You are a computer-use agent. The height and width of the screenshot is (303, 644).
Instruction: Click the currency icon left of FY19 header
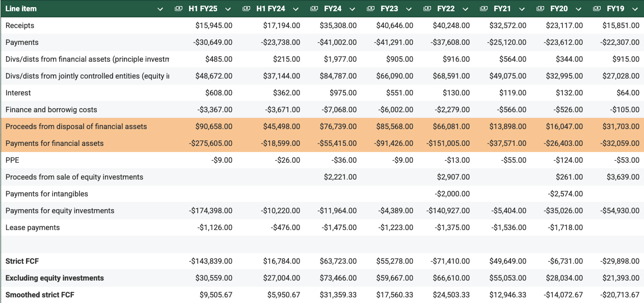(597, 9)
